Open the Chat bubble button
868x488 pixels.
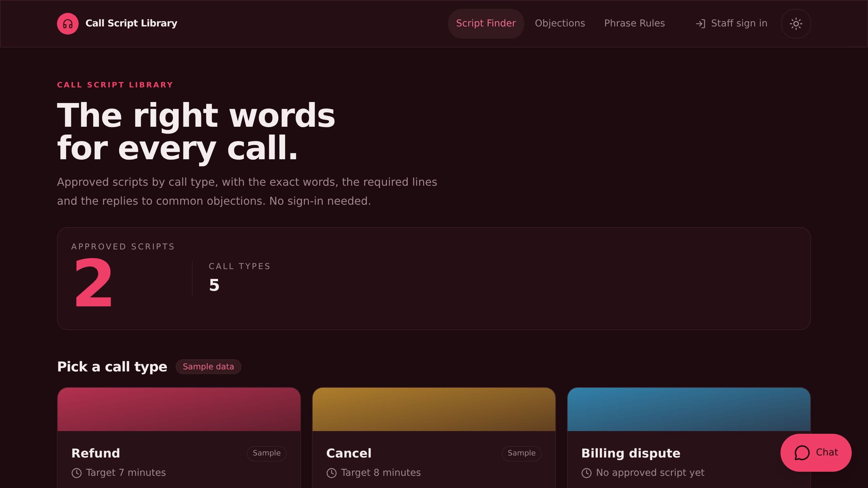(816, 452)
